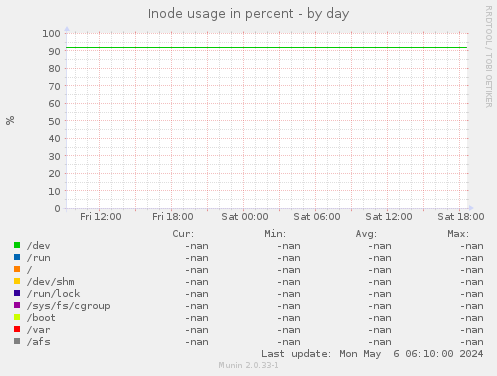Click the Min: column header
Viewport: 497px width, 376px height.
pos(275,234)
